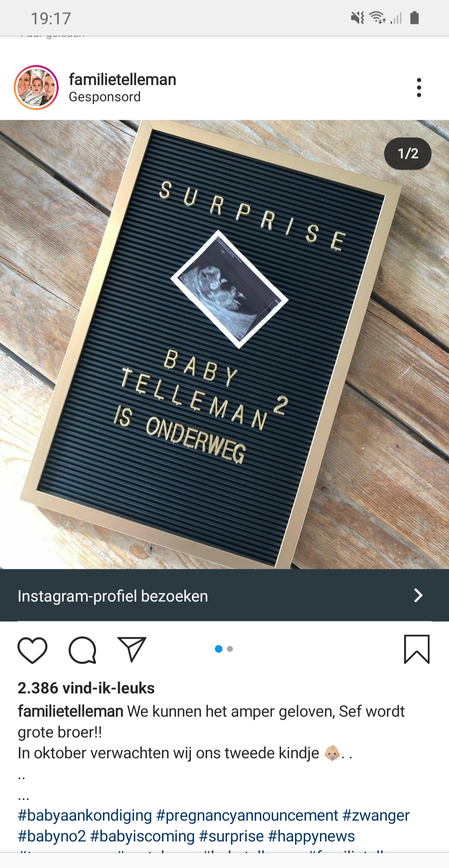449x868 pixels.
Task: View the 2.386 vind-ik-leuks likes list
Action: pos(86,688)
